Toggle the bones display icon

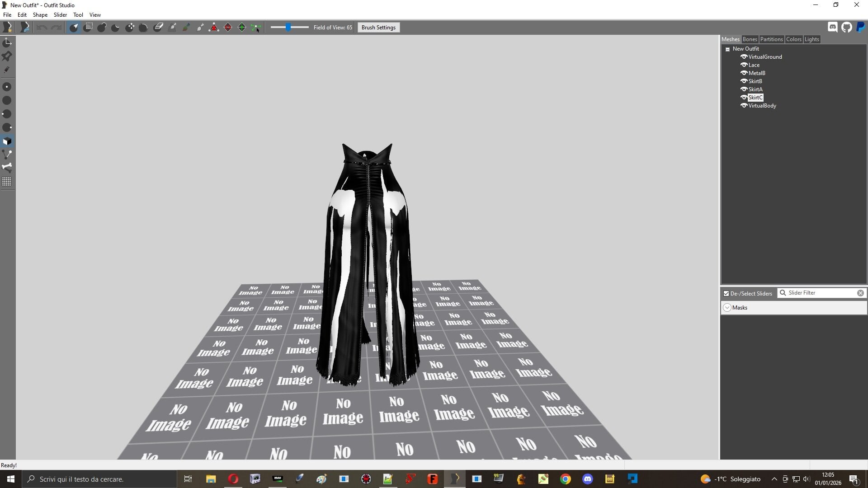coord(7,168)
